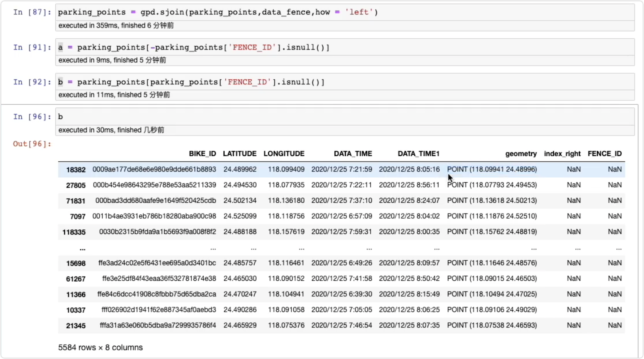Click the LATITUDE column header
This screenshot has height=359, width=644.
(240, 154)
